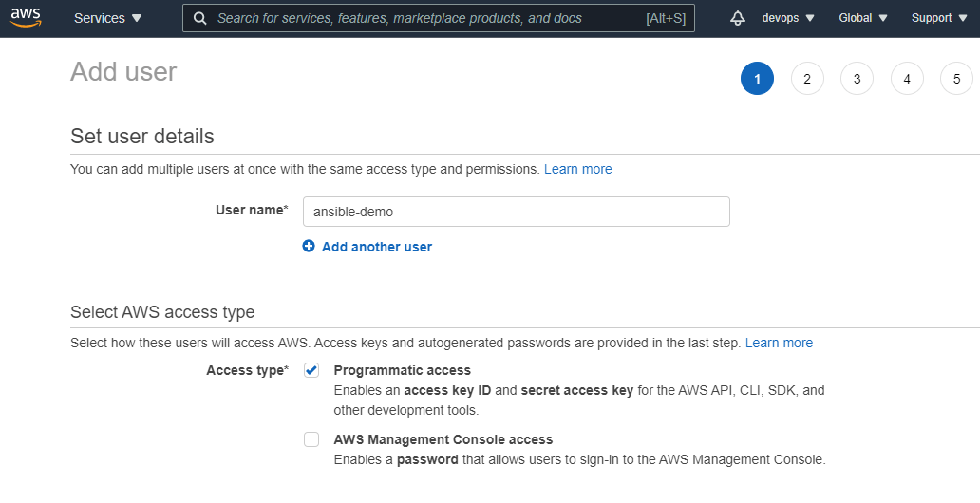Image resolution: width=980 pixels, height=503 pixels.
Task: Open Learn more link under Set user details
Action: [x=577, y=169]
